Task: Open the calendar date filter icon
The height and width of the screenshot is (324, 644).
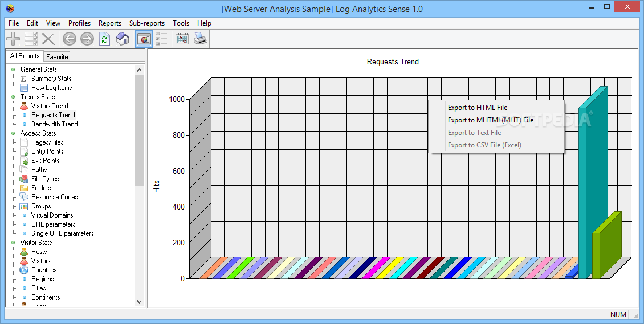Action: [182, 39]
